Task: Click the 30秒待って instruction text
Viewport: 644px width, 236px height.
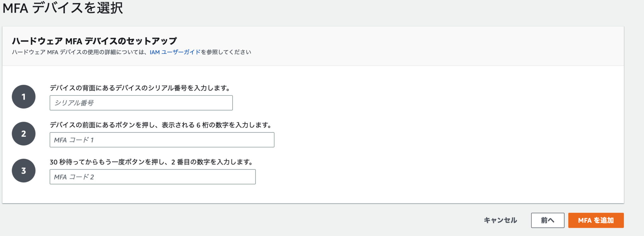Action: (153, 162)
